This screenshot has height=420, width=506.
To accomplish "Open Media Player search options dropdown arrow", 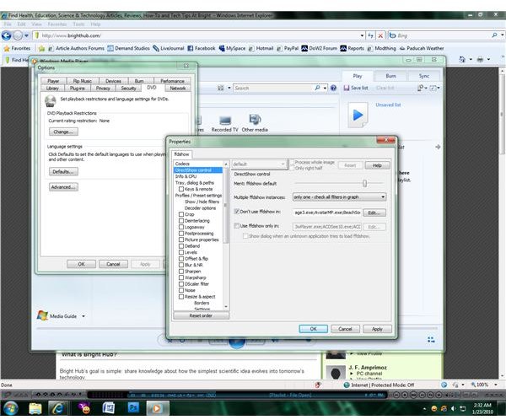I will [x=325, y=88].
